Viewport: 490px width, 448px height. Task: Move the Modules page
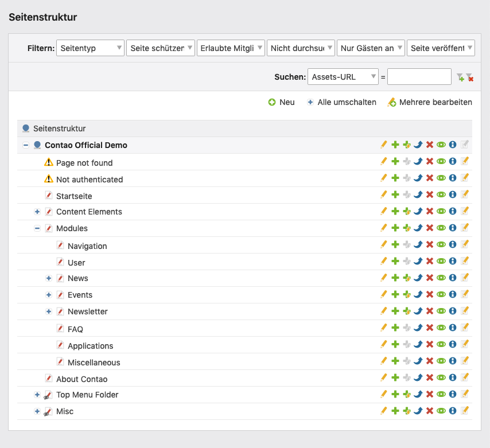pyautogui.click(x=418, y=228)
